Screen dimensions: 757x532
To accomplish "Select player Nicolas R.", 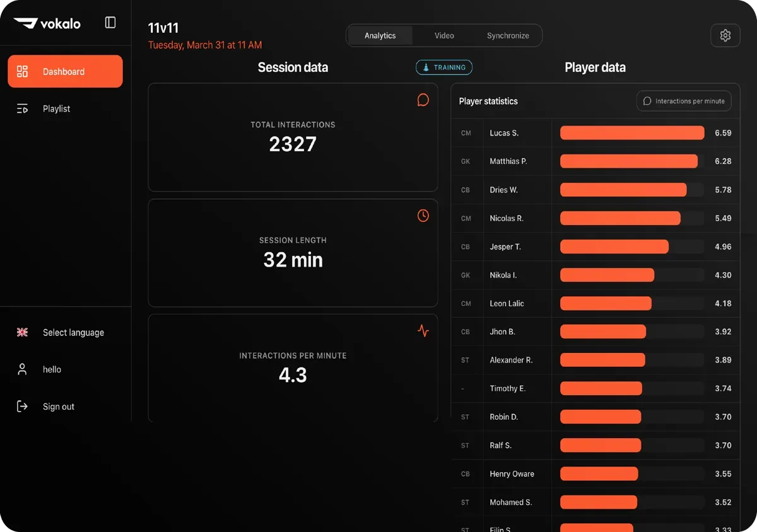I will pos(507,218).
